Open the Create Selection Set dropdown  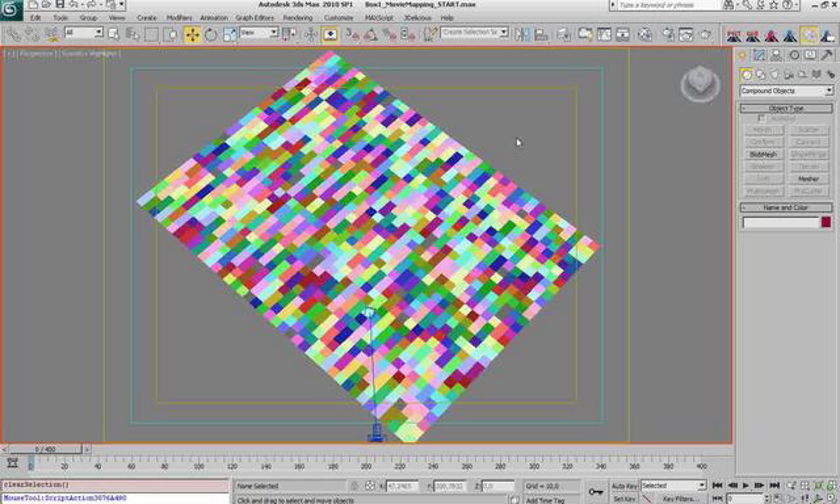click(x=504, y=33)
